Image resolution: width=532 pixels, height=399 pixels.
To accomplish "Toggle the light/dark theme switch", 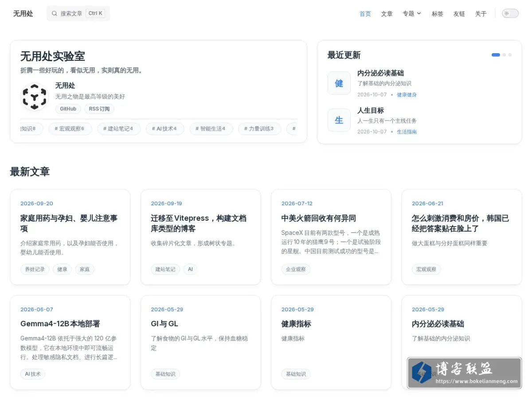I will pyautogui.click(x=510, y=13).
